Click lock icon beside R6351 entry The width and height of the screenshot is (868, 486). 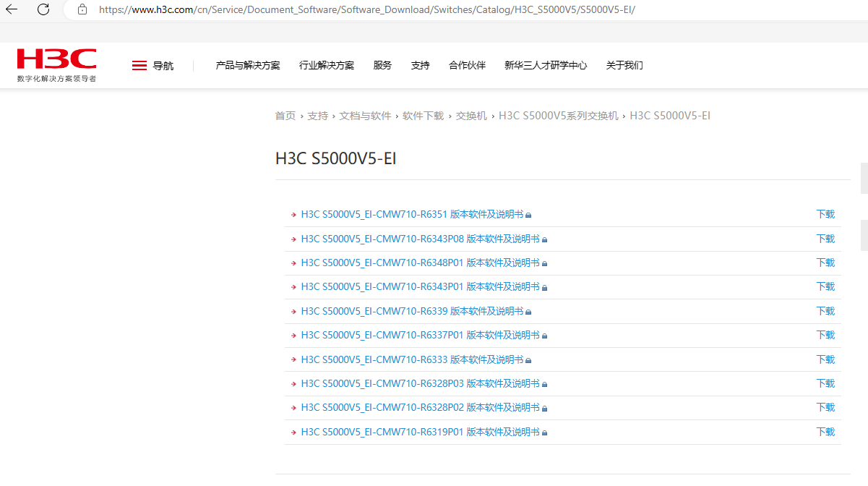point(528,215)
